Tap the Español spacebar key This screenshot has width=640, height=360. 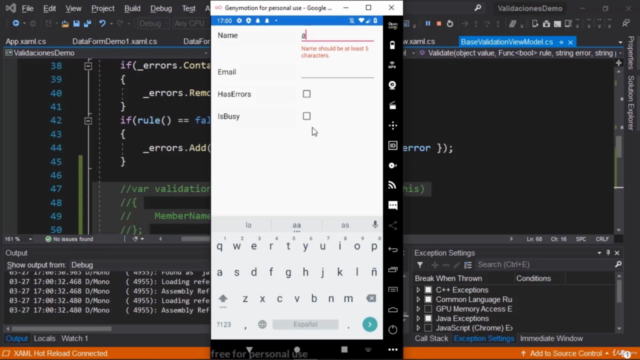click(x=305, y=324)
